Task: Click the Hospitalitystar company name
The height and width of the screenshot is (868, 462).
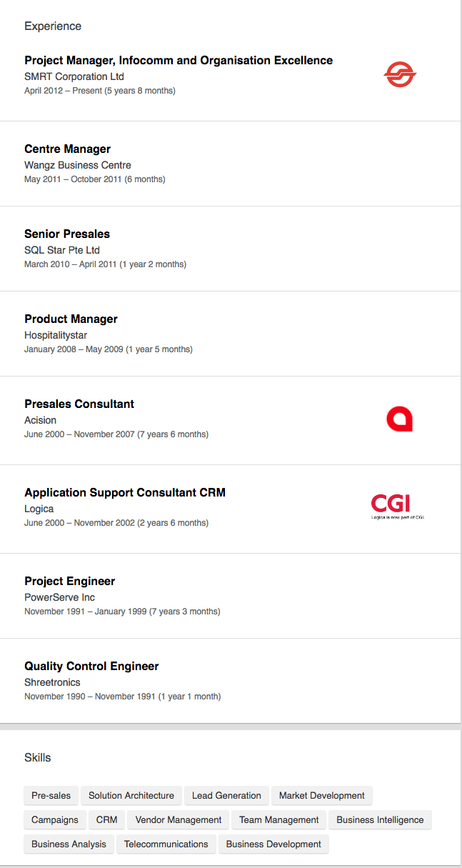Action: click(x=56, y=335)
